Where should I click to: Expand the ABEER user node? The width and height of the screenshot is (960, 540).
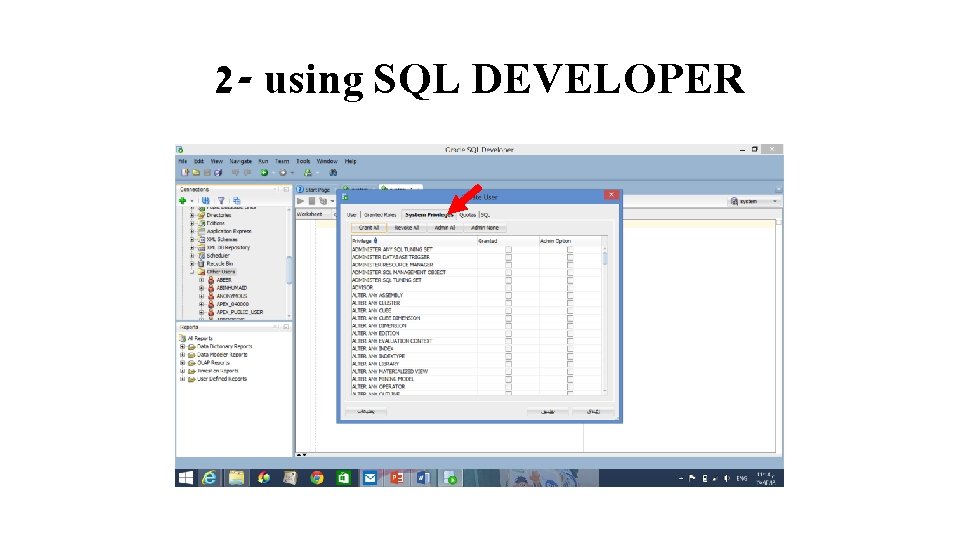tap(201, 280)
